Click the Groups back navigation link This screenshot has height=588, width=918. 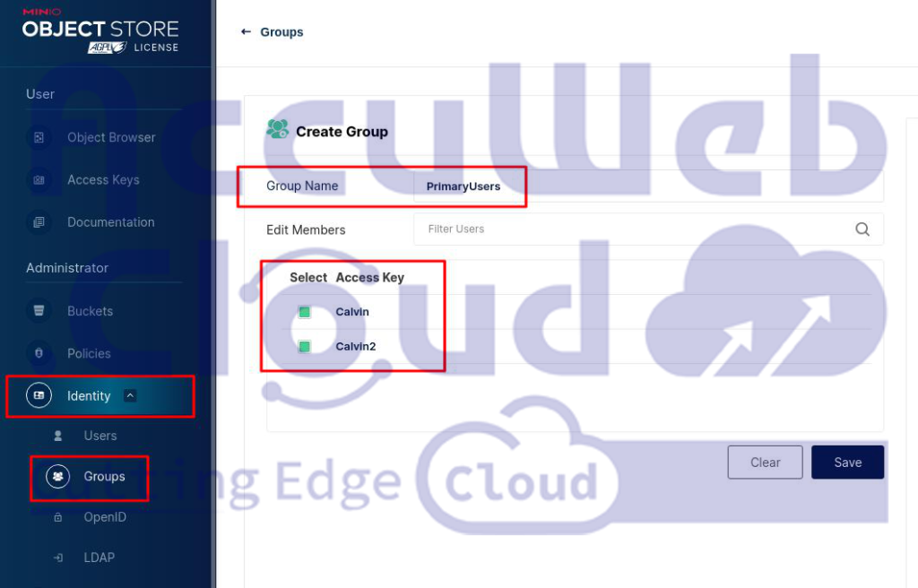tap(272, 31)
